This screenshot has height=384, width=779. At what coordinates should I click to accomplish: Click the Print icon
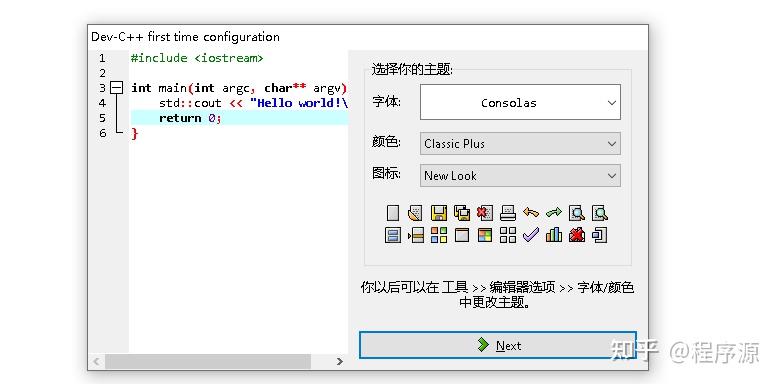tap(508, 213)
